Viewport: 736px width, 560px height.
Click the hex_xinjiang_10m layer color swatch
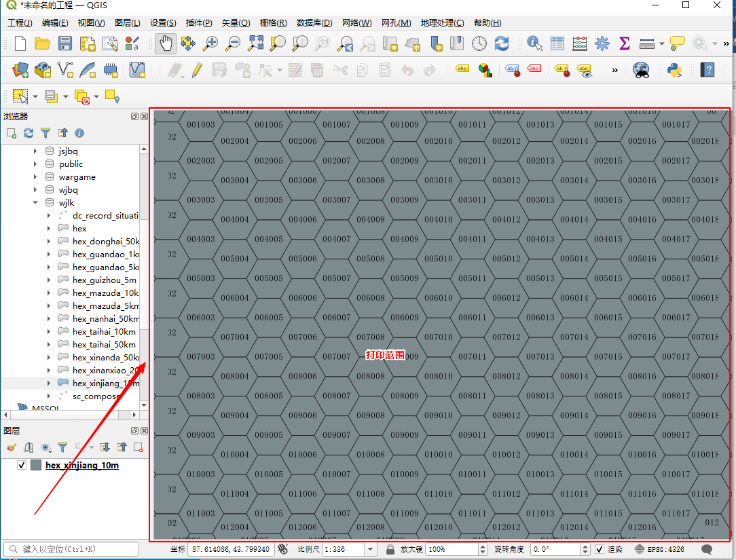(x=36, y=465)
